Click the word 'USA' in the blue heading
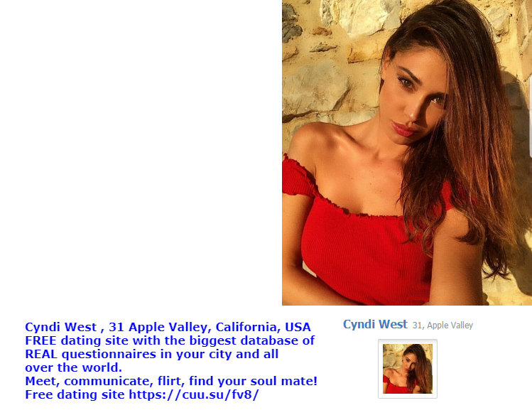The image size is (532, 420). [x=298, y=327]
